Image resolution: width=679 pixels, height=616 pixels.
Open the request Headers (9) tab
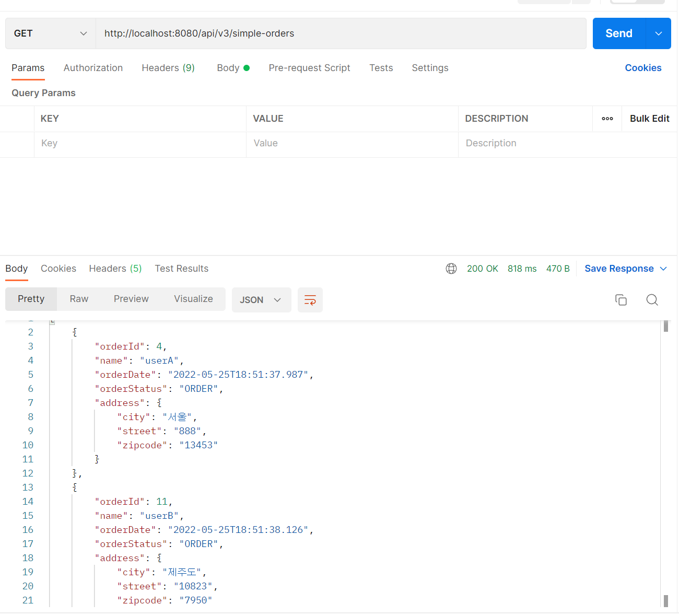tap(168, 68)
